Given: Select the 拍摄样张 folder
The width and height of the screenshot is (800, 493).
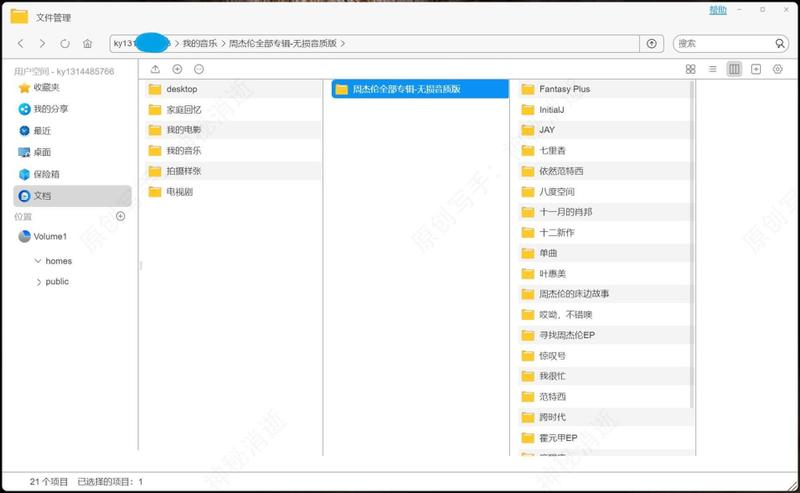Looking at the screenshot, I should pos(233,171).
